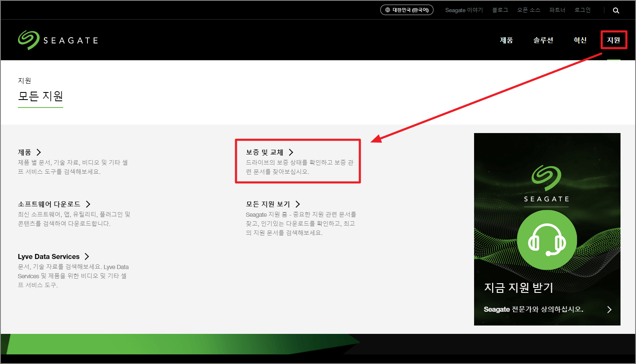The height and width of the screenshot is (364, 636).
Task: Open Lyve Data Services link
Action: click(49, 256)
